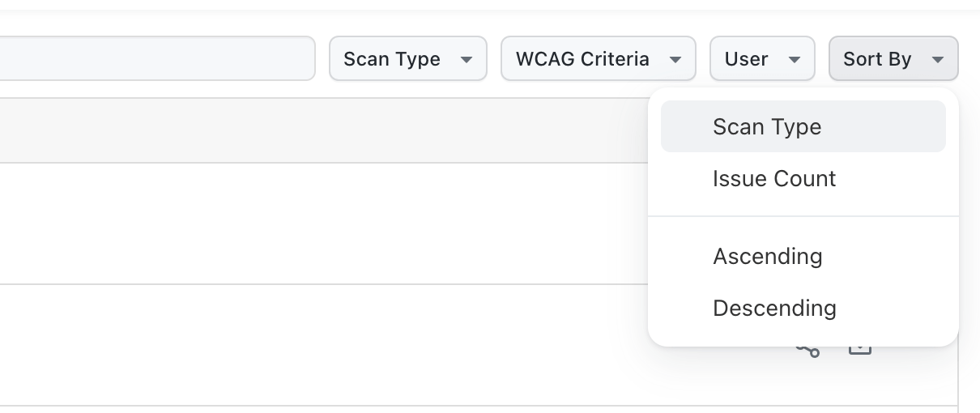Click the share icon behind the menu
The height and width of the screenshot is (413, 980).
808,351
